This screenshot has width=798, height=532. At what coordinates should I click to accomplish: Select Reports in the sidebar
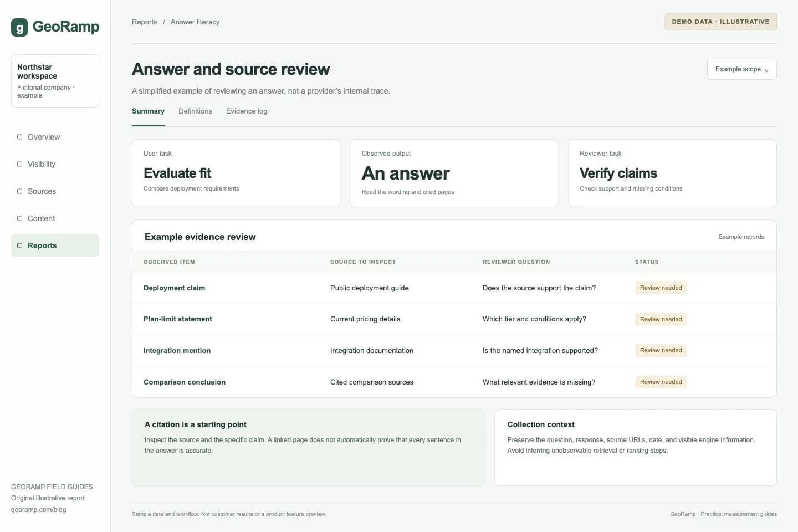[55, 245]
